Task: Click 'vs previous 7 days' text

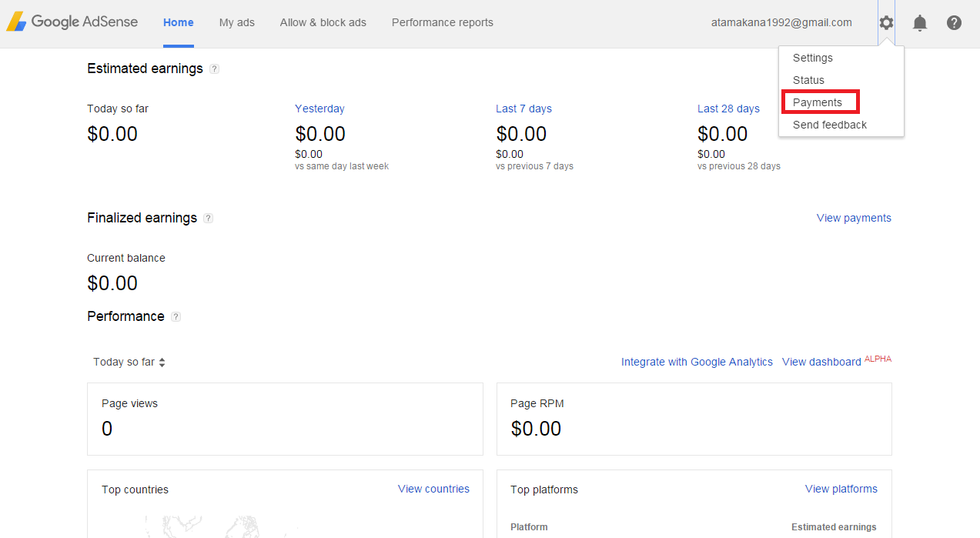Action: tap(534, 166)
